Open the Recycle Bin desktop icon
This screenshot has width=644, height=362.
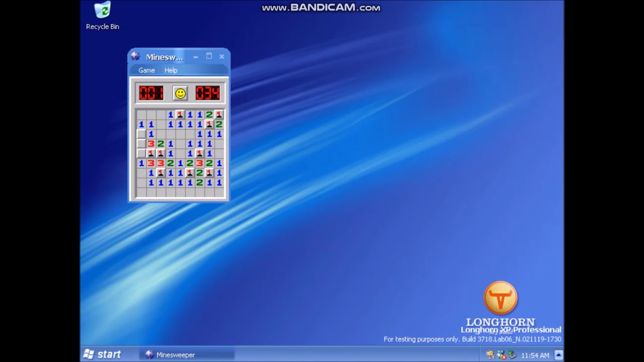(103, 16)
